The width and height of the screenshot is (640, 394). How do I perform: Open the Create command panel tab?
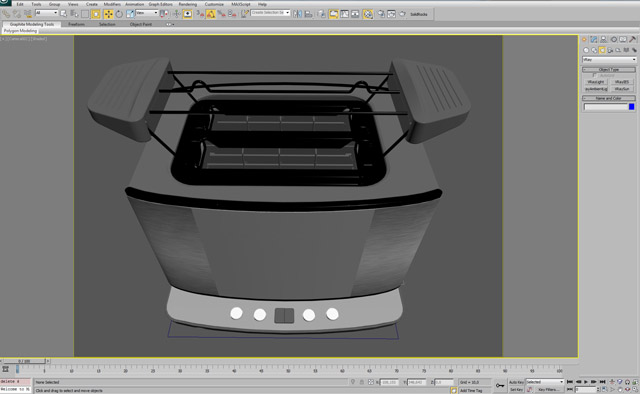(x=584, y=40)
